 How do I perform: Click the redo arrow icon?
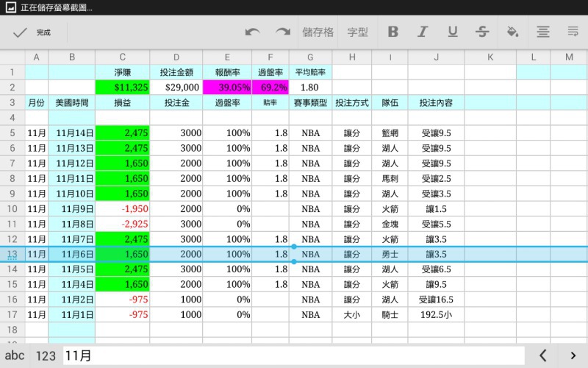point(283,32)
